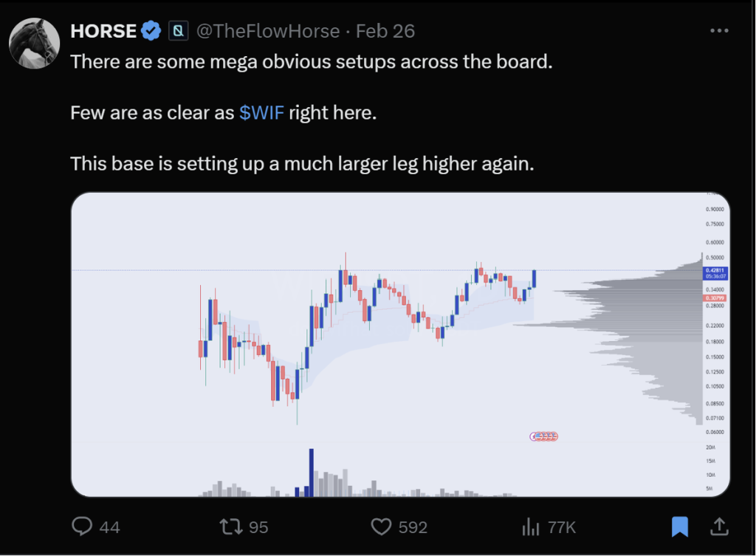Click the square affiliation badge beside the checkmark
This screenshot has width=756, height=556.
[178, 31]
